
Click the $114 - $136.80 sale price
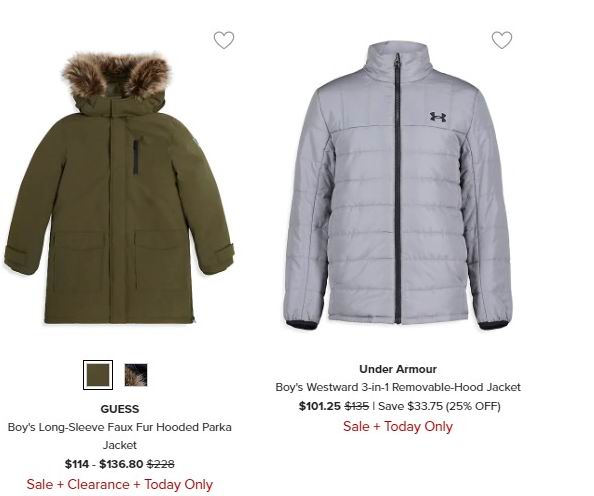104,464
